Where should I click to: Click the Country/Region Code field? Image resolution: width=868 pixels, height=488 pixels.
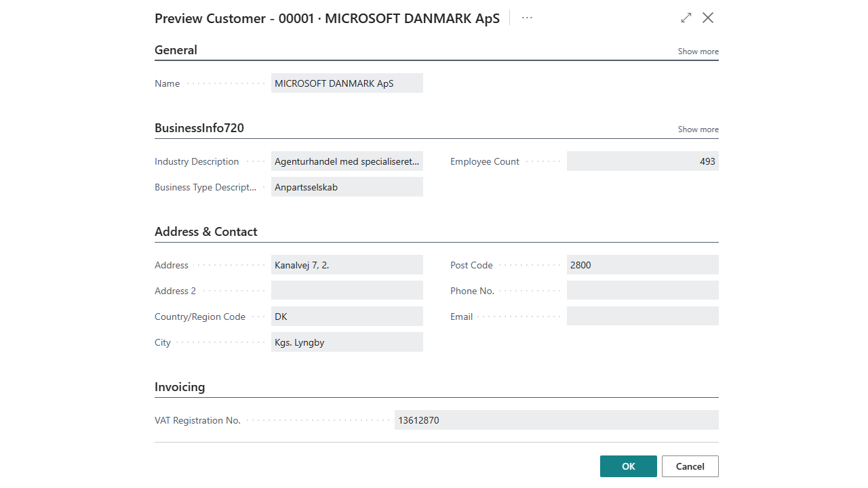coord(347,317)
